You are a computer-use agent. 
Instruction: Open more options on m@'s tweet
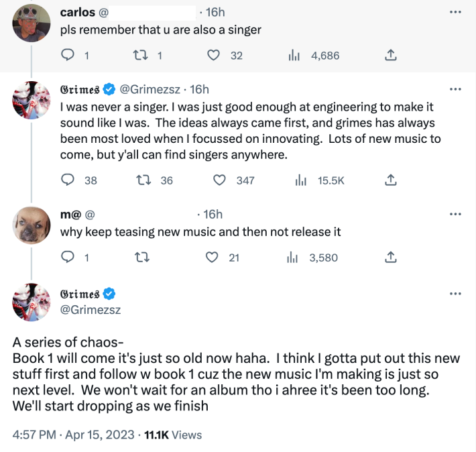point(456,215)
